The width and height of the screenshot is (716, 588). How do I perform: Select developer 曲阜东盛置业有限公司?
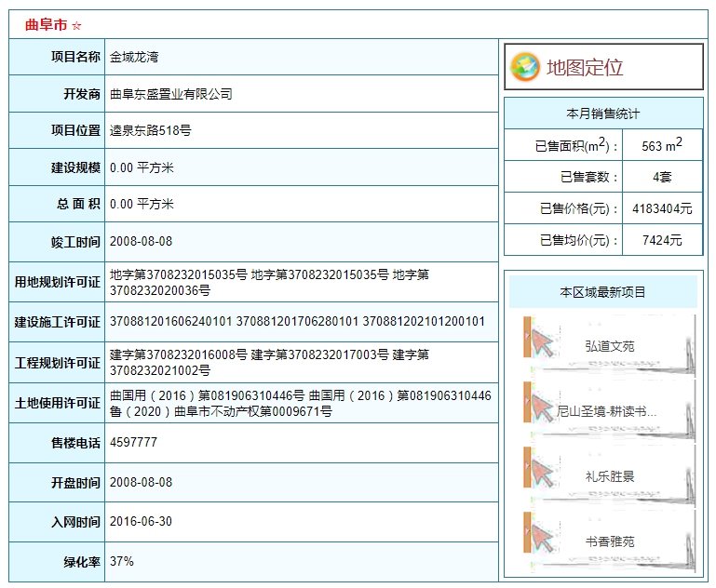pos(171,94)
